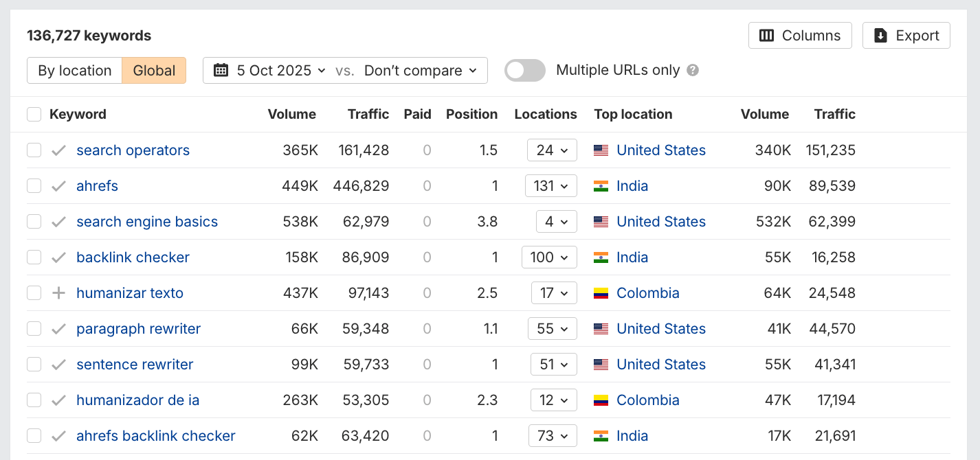
Task: Enable the Multiple URLs only toggle
Action: pos(524,70)
